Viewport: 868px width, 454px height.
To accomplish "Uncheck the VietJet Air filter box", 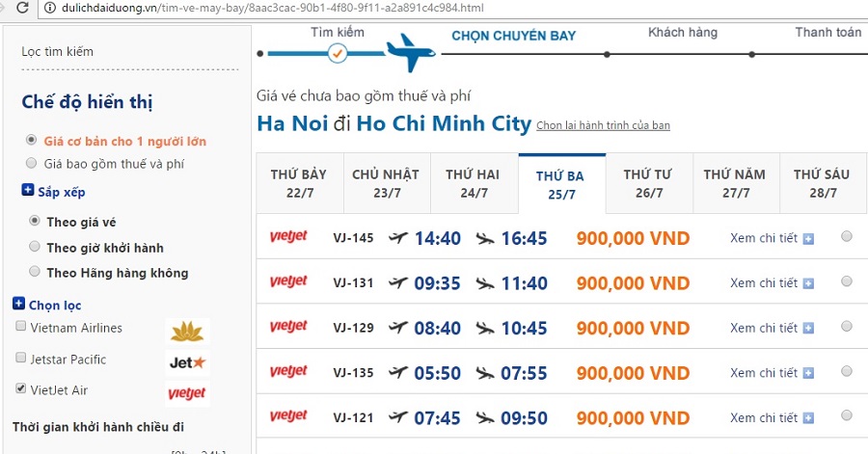I will click(20, 388).
